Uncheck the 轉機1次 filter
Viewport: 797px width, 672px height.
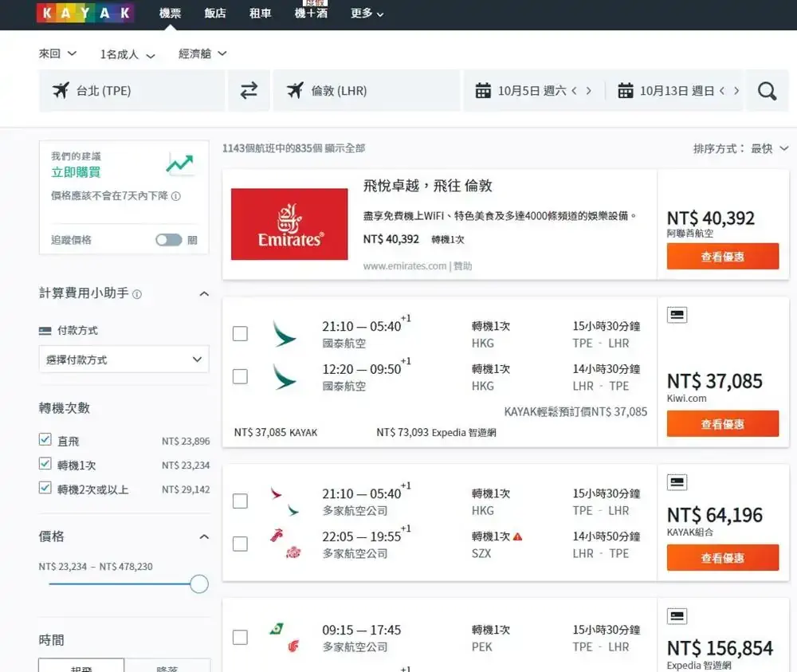(45, 464)
